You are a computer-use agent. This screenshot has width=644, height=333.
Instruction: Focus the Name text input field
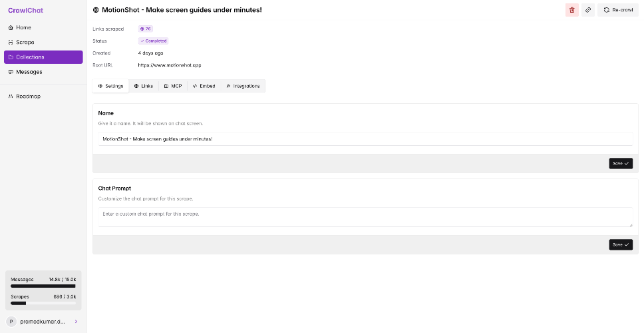tap(365, 139)
